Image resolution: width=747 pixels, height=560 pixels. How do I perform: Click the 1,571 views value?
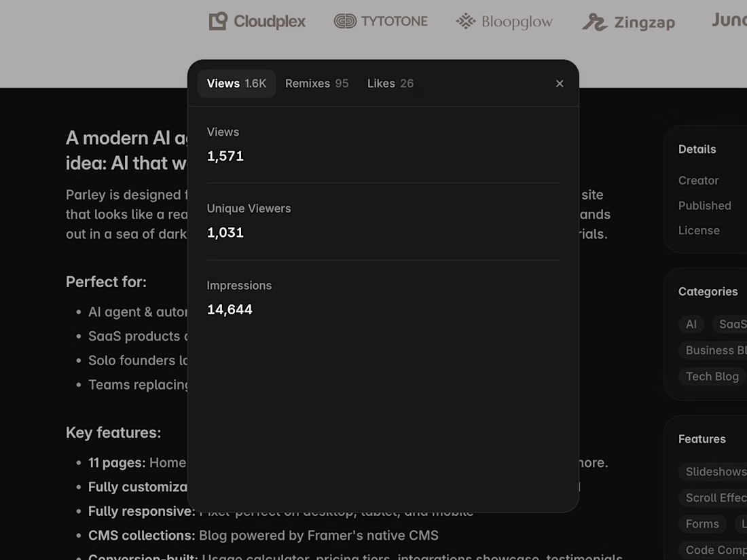225,156
